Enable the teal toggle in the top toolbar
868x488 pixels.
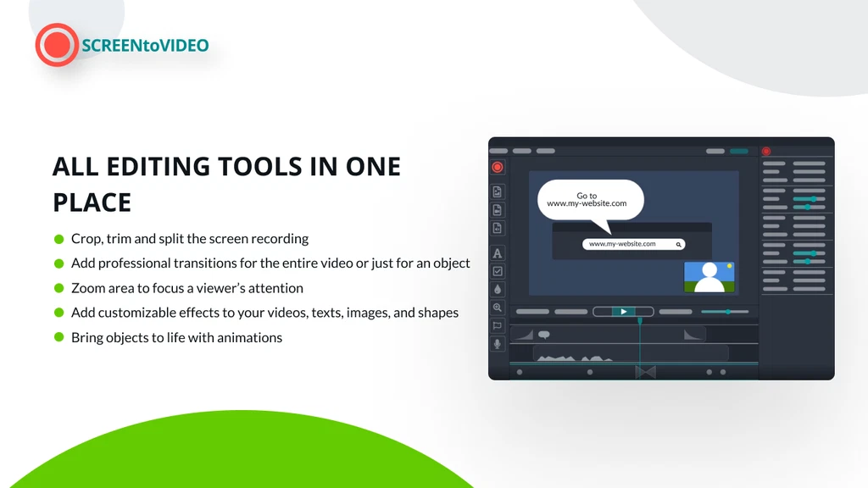click(x=738, y=151)
